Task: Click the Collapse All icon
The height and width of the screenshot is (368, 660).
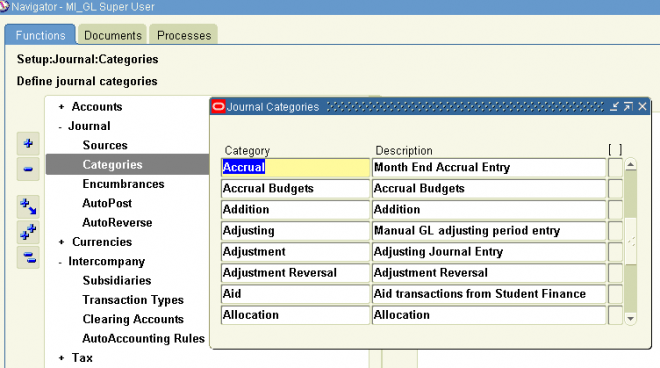Action: pos(28,257)
